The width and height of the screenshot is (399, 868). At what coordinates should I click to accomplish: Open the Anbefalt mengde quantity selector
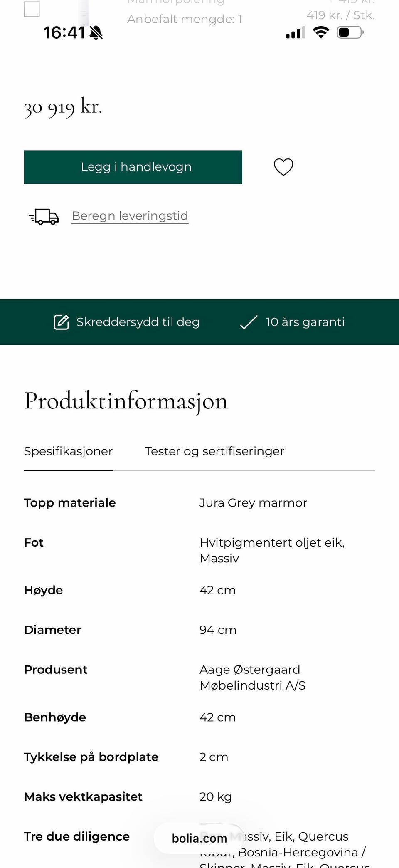pos(184,19)
